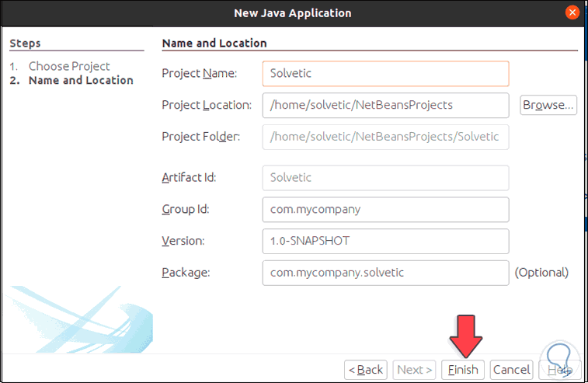The image size is (588, 383).
Task: Select the Choose Project step
Action: (69, 66)
